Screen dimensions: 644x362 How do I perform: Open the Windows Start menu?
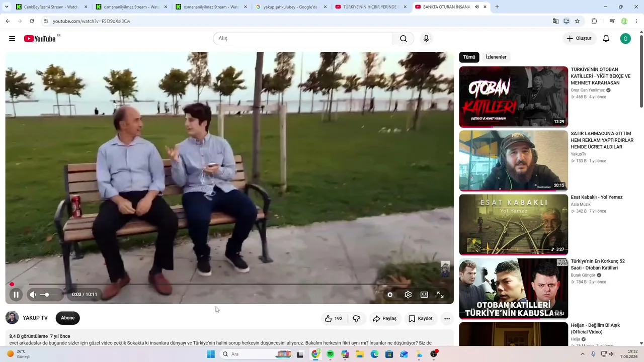coord(211,354)
